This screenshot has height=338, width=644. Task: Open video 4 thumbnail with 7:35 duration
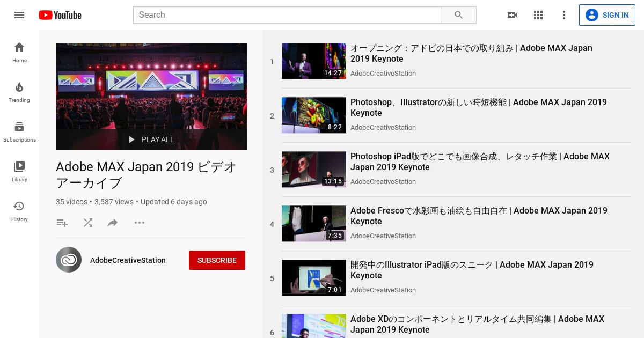coord(314,224)
